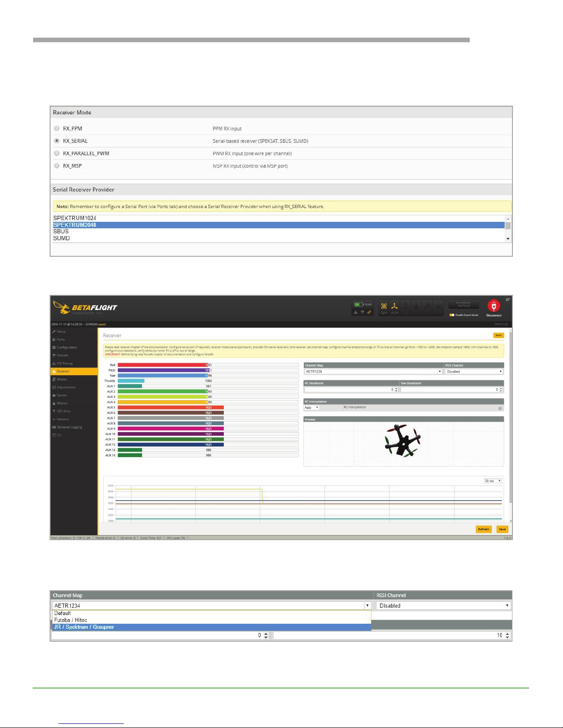The image size is (563, 728).
Task: Click the arming warning triangle icon
Action: [x=356, y=312]
